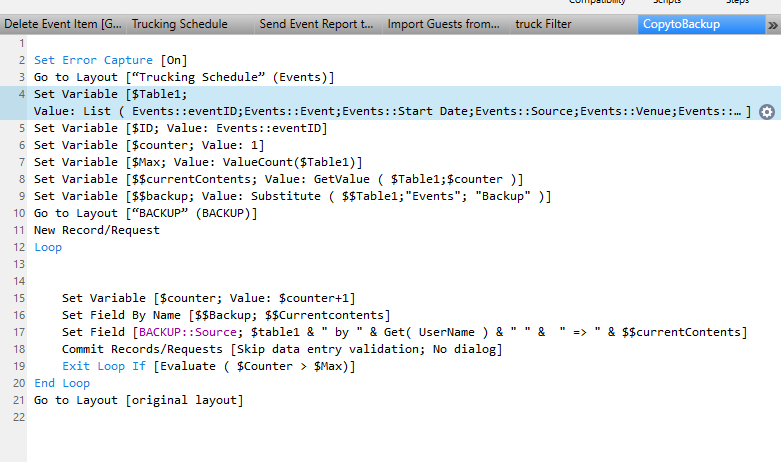Select the Exit Loop If step
This screenshot has width=781, height=462.
(x=208, y=366)
